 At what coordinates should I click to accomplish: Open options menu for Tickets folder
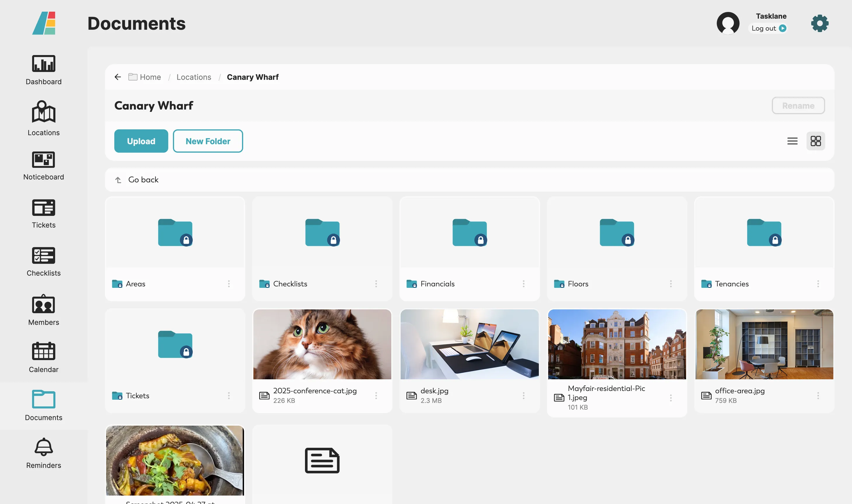coord(229,395)
